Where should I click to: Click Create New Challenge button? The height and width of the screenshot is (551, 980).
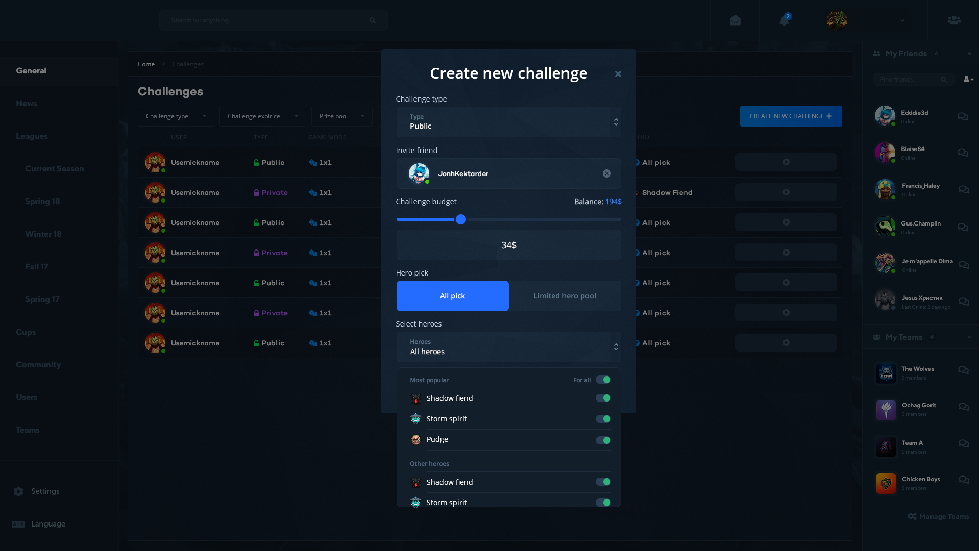tap(791, 116)
